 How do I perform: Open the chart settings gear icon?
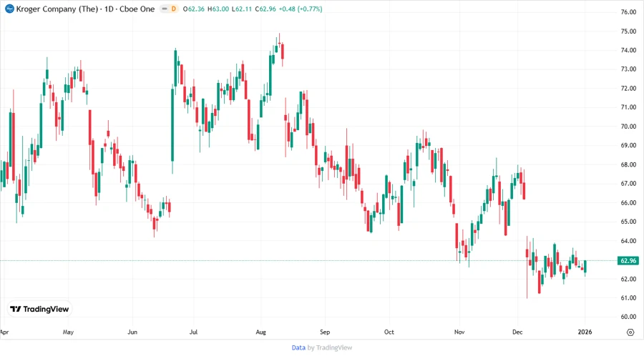point(630,332)
